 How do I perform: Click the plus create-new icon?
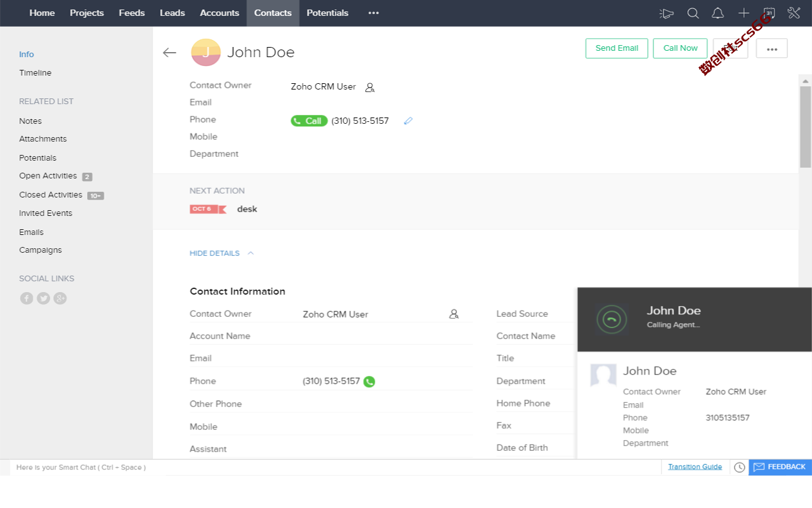point(743,13)
